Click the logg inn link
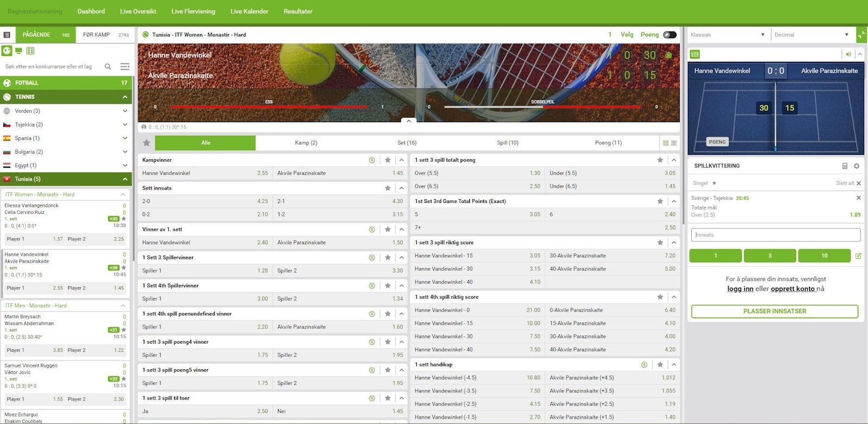 [740, 289]
